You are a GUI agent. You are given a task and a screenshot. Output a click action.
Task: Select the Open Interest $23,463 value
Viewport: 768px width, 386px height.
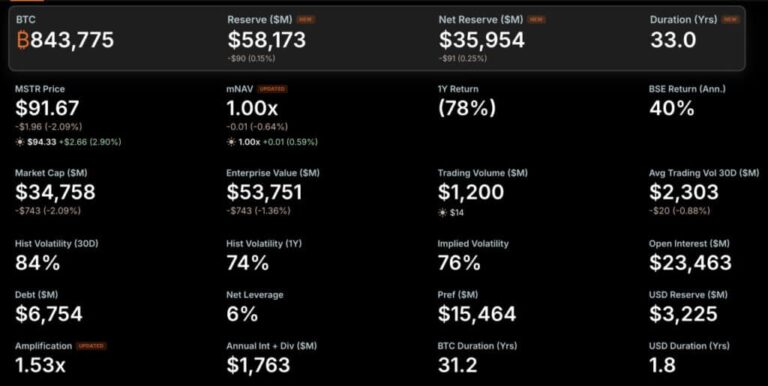coord(690,263)
